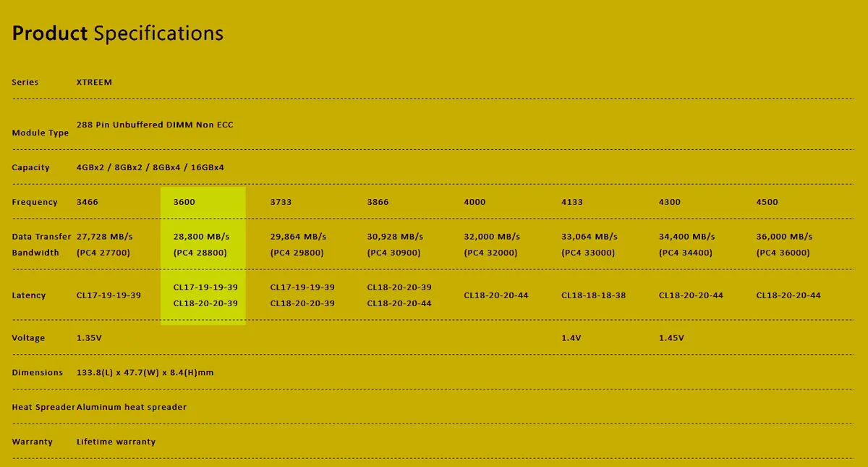
Task: Click the 32,000 MB/s value
Action: point(493,237)
